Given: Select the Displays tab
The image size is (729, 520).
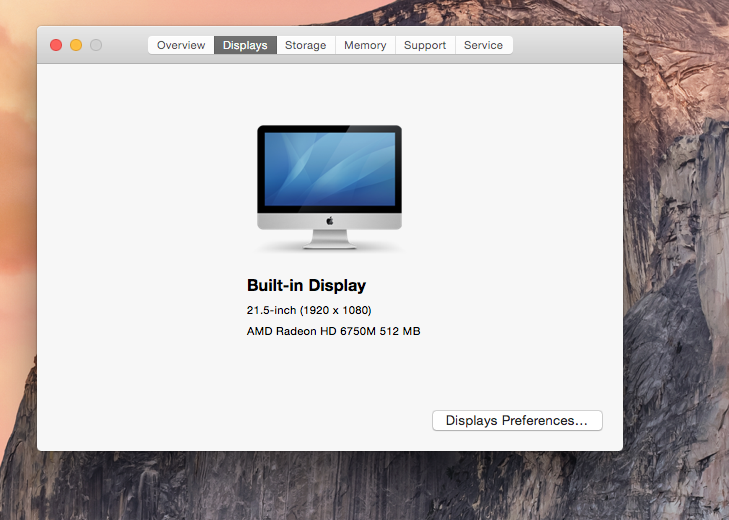Looking at the screenshot, I should [245, 45].
